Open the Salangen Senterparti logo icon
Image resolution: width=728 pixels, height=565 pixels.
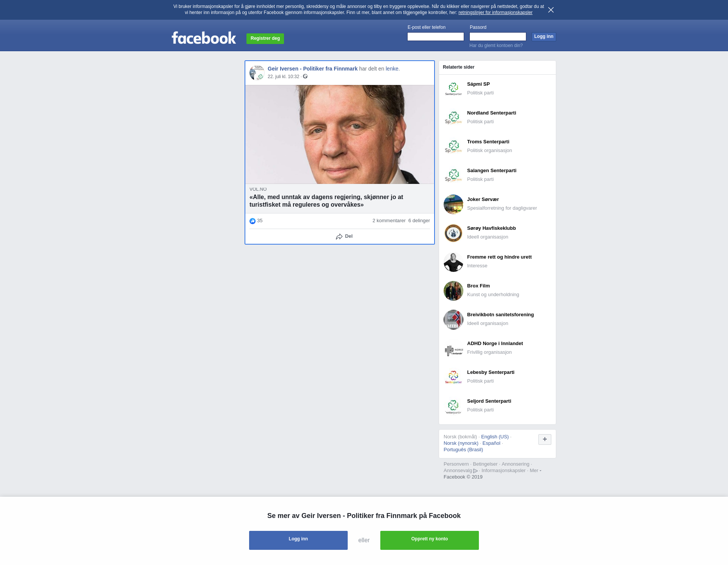pos(453,176)
